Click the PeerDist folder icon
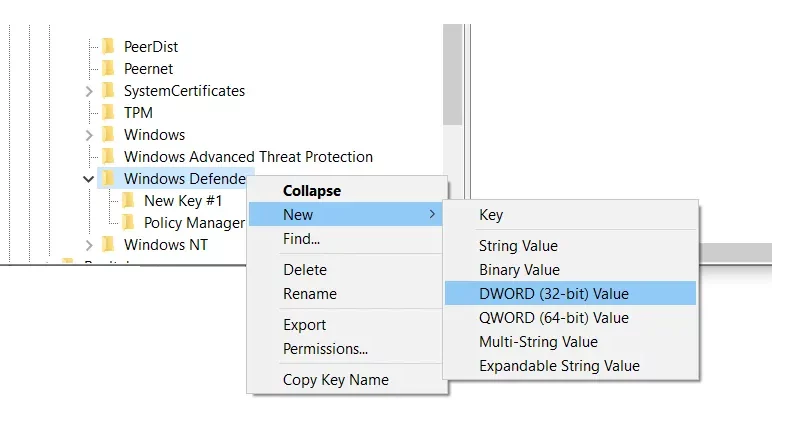The width and height of the screenshot is (800, 446). [x=108, y=46]
